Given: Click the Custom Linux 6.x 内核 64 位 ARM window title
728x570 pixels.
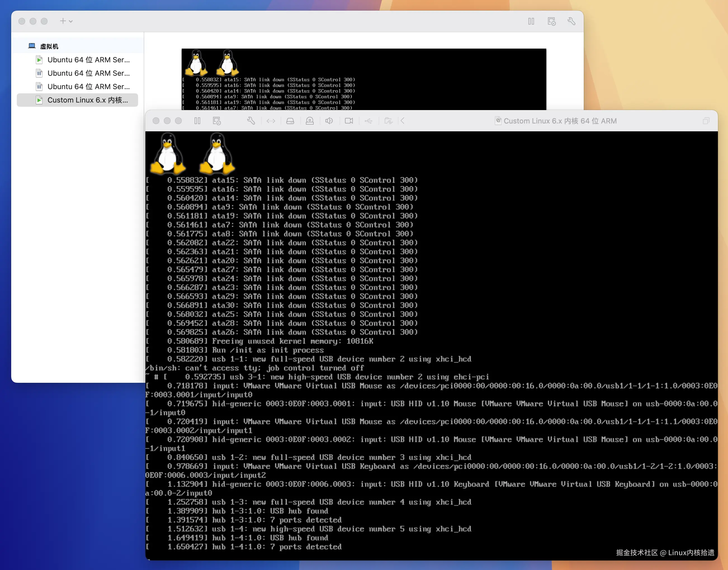Looking at the screenshot, I should pyautogui.click(x=560, y=121).
